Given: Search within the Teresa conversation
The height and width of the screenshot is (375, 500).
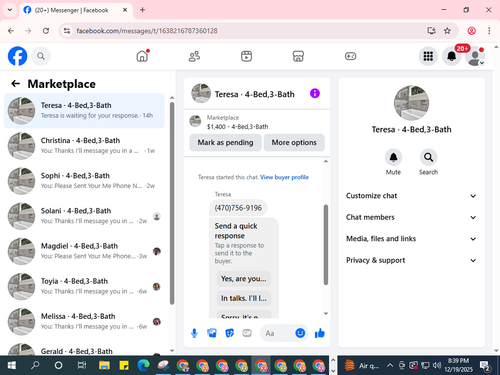Looking at the screenshot, I should (x=428, y=157).
